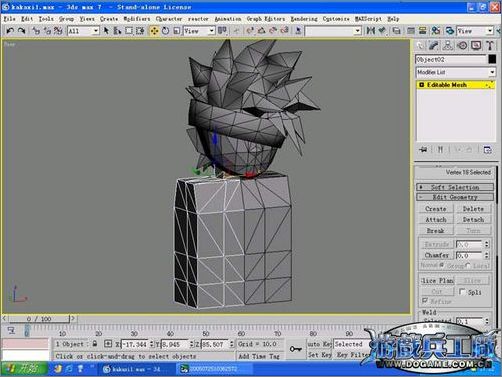Expand the Soft Selection rollout
502x377 pixels.
(455, 187)
